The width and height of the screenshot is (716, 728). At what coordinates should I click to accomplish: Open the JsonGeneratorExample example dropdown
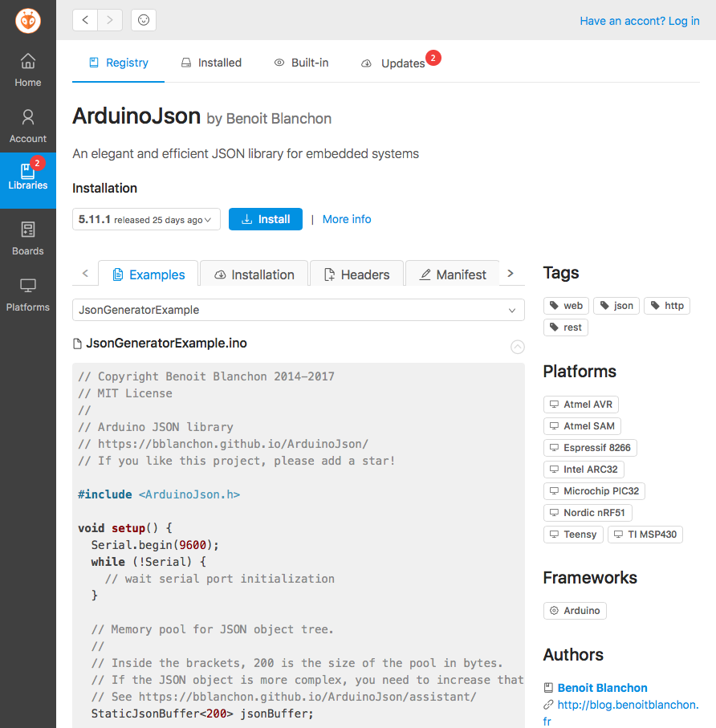tap(299, 310)
